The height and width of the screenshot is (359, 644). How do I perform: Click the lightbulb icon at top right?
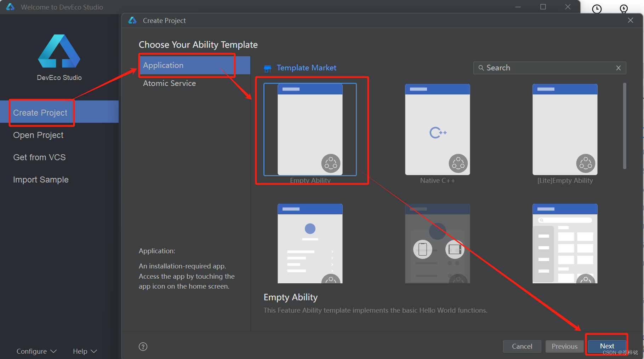pyautogui.click(x=624, y=8)
